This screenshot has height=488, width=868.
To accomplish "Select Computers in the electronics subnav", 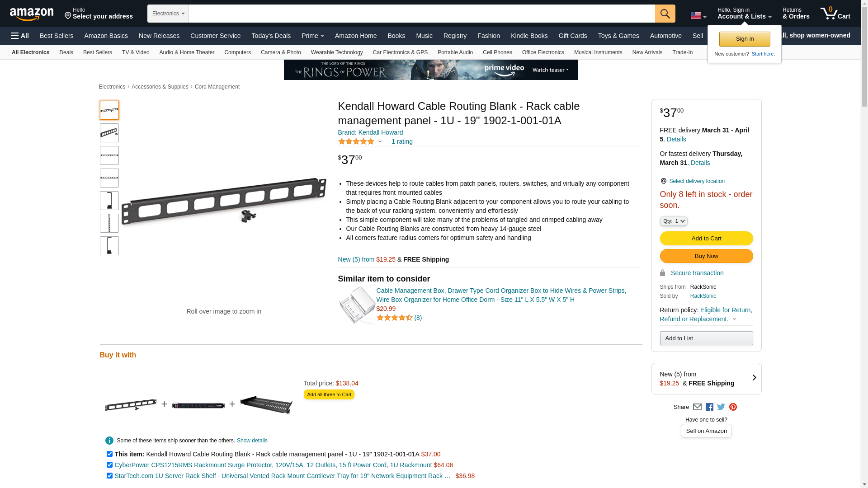I will (x=237, y=52).
